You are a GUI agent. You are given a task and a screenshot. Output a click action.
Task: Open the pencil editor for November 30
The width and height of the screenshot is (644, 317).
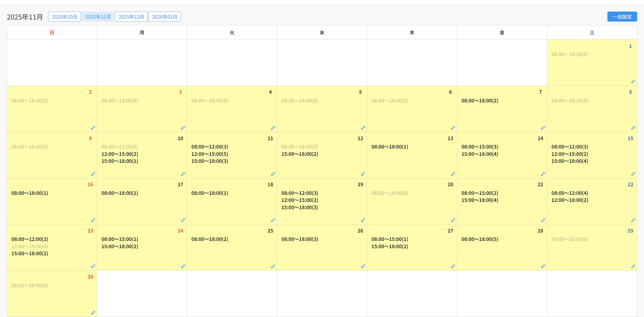[x=93, y=312]
